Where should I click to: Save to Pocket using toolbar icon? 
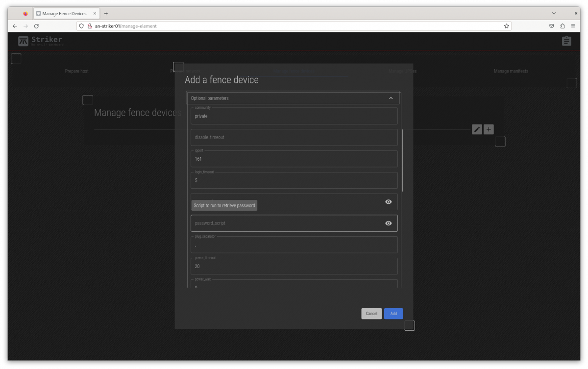click(x=551, y=26)
